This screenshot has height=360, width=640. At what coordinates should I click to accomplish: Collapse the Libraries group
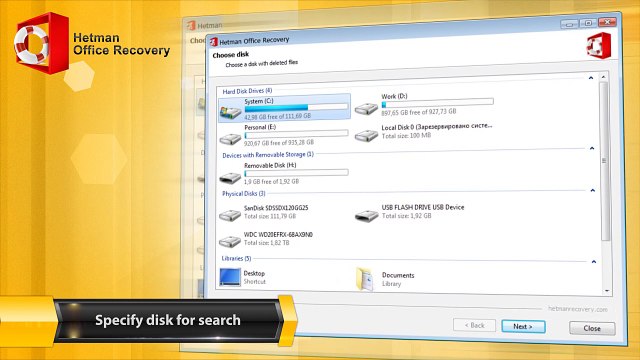coord(594,261)
